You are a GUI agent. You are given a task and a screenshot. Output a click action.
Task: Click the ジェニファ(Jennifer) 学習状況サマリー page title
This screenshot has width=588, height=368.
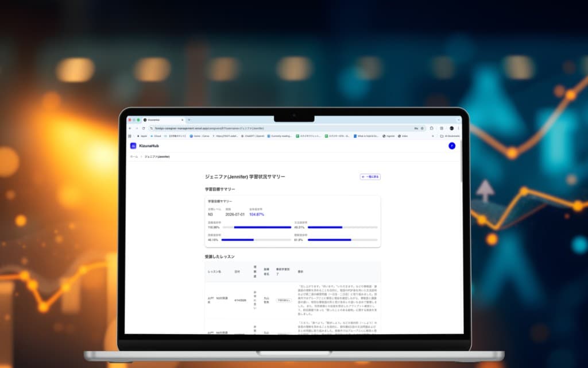(x=245, y=177)
